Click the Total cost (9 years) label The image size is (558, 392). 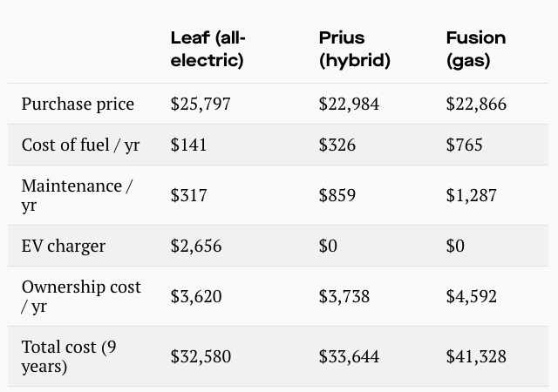pyautogui.click(x=69, y=356)
